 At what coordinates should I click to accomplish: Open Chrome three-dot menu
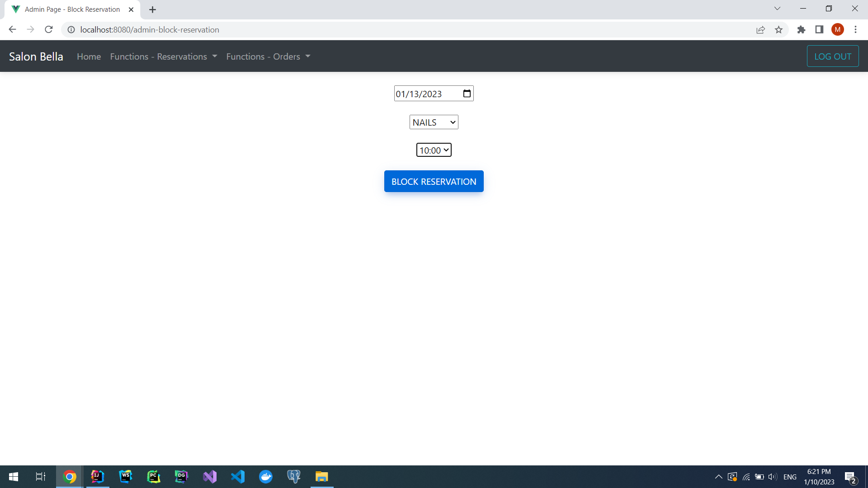[x=855, y=30]
